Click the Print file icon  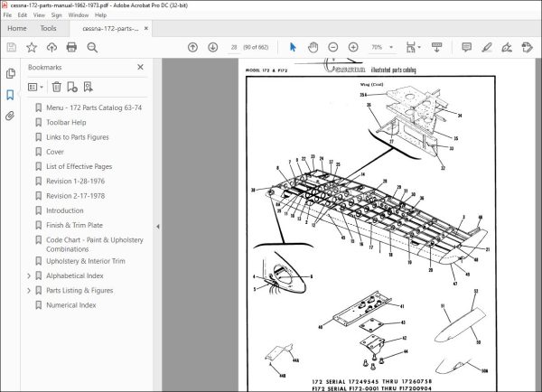tap(73, 47)
